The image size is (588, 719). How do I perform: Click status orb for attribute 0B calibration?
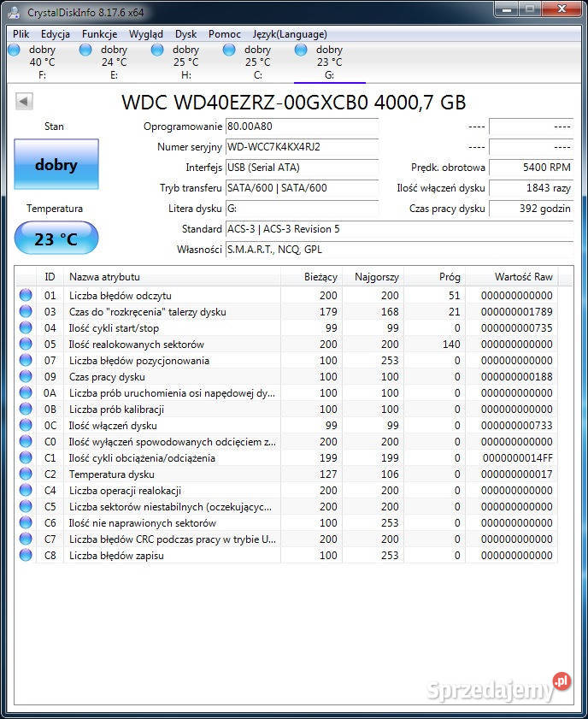pyautogui.click(x=26, y=409)
